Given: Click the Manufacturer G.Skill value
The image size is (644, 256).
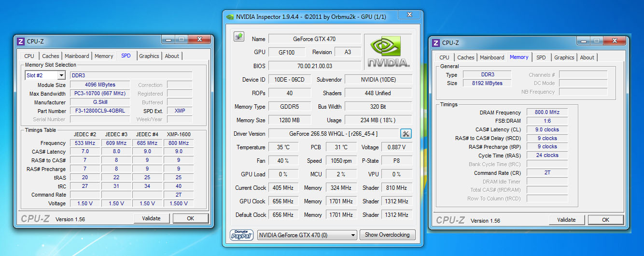Looking at the screenshot, I should (x=100, y=102).
